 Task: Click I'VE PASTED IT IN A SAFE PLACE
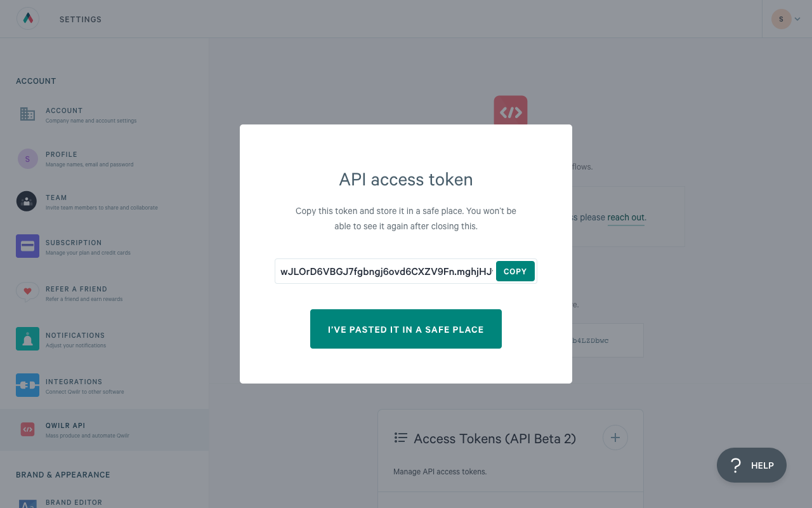[x=405, y=329]
